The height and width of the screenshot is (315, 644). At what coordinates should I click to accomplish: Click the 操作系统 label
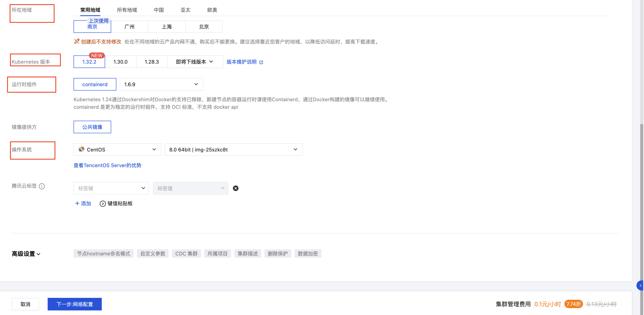[x=22, y=150]
